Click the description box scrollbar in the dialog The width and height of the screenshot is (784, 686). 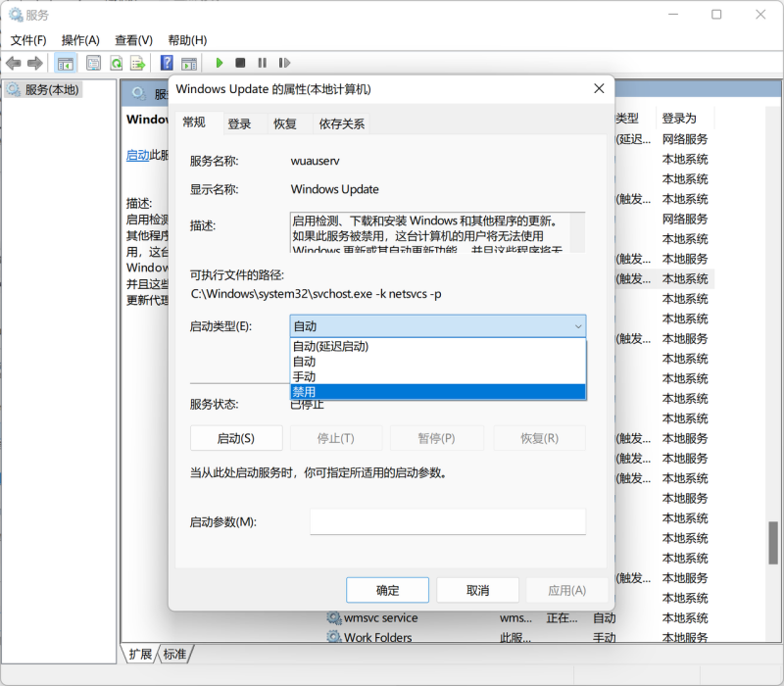(x=577, y=232)
